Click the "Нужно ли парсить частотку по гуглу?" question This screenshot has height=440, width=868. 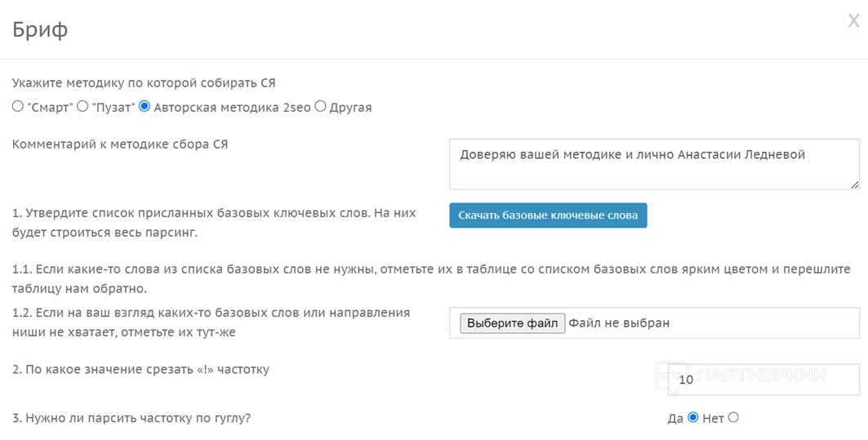[x=131, y=418]
